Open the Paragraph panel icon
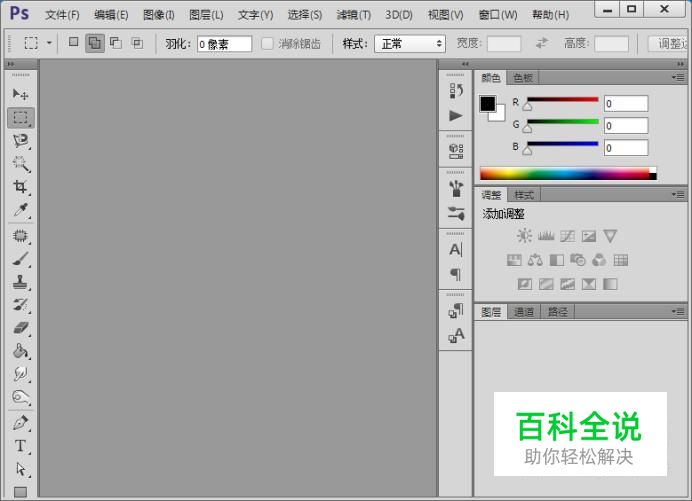Viewport: 692px width, 501px height. click(455, 275)
